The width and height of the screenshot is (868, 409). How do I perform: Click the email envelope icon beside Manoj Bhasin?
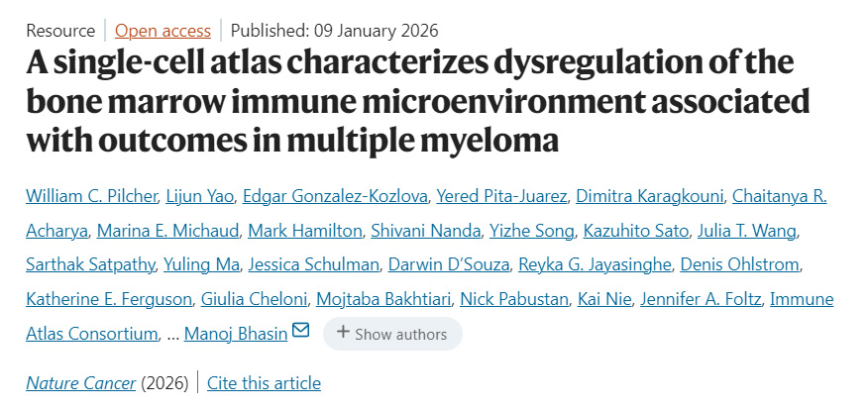pos(300,331)
